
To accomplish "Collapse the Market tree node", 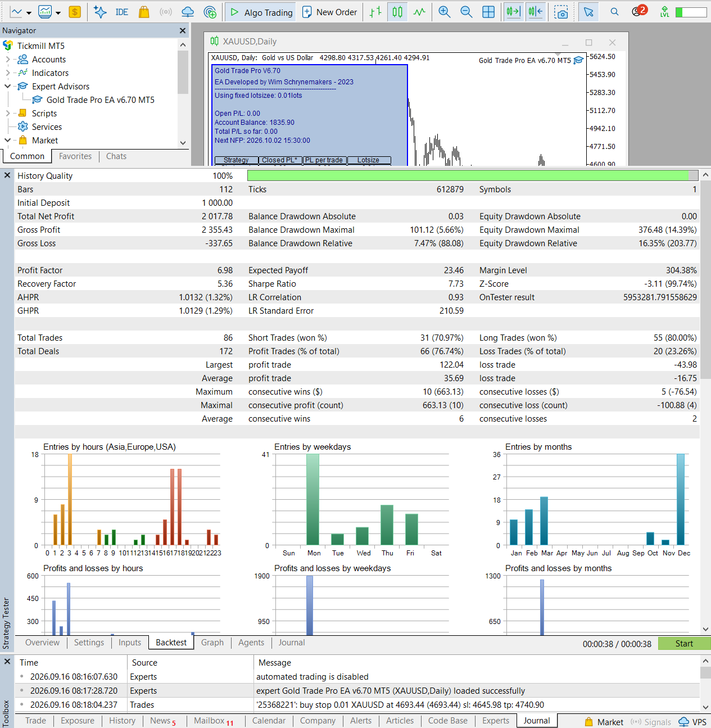I will [7, 141].
